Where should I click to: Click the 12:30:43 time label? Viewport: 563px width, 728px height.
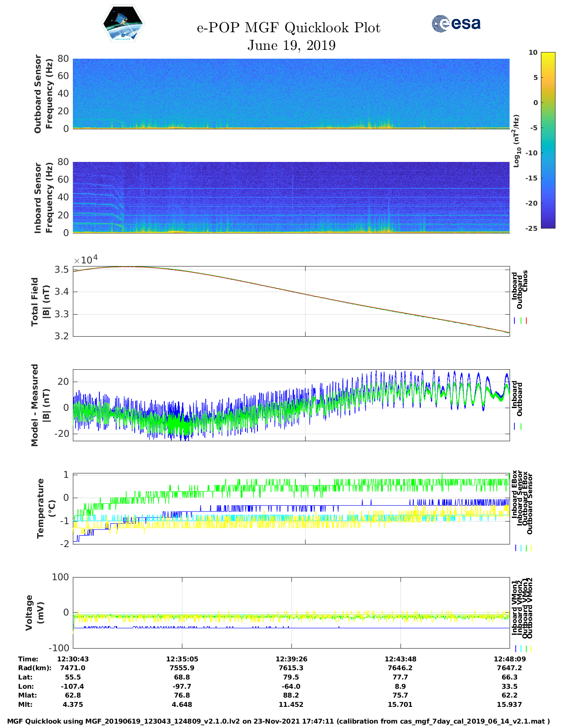tap(73, 659)
